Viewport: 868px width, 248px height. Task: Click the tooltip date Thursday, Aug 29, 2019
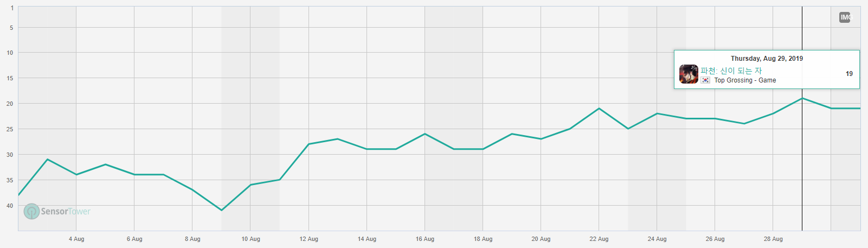[x=767, y=59]
